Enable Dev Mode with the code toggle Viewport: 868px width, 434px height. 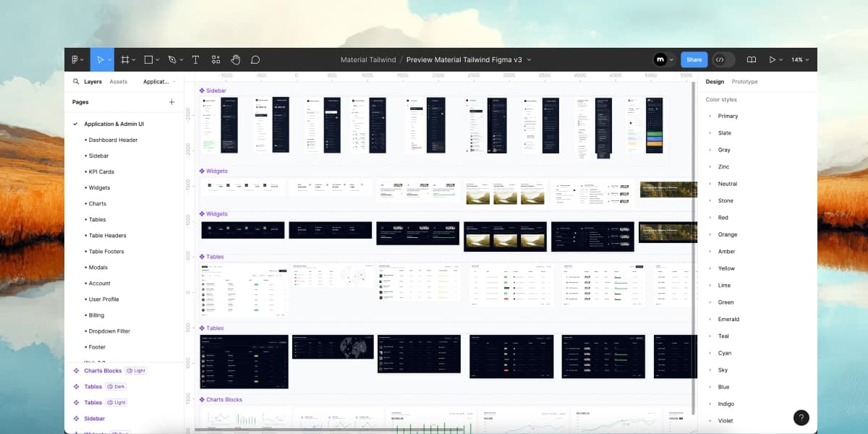tap(720, 59)
